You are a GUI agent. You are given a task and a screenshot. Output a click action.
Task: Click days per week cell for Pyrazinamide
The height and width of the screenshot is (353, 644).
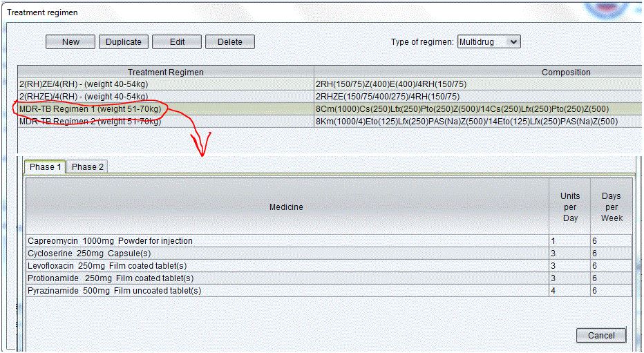[612, 291]
